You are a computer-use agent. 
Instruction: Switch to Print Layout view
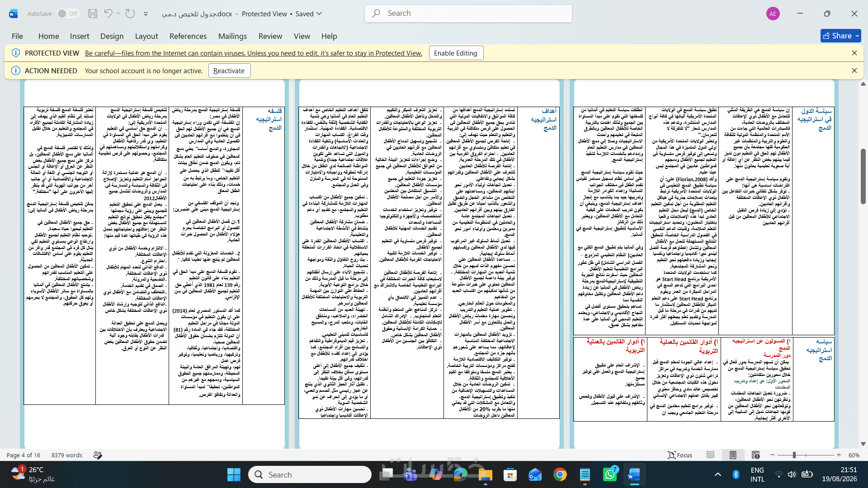pyautogui.click(x=733, y=455)
